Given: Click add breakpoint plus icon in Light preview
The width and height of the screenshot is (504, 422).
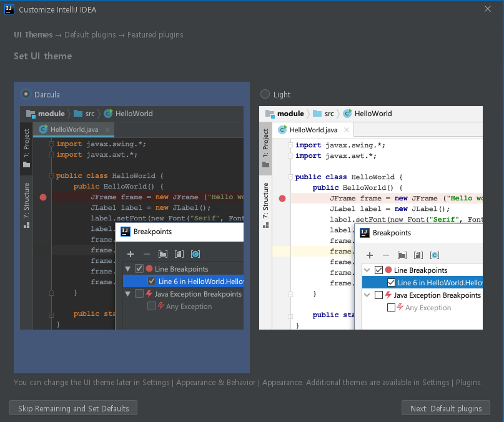Looking at the screenshot, I should pyautogui.click(x=370, y=255).
